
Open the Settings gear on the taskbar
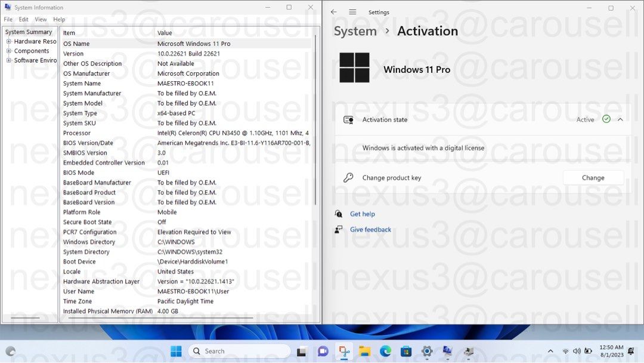427,351
